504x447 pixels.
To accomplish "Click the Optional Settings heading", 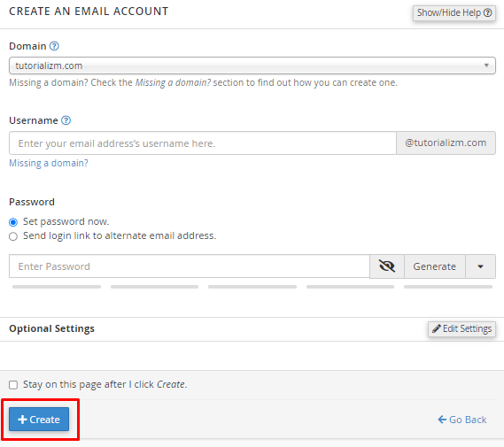I will click(51, 328).
